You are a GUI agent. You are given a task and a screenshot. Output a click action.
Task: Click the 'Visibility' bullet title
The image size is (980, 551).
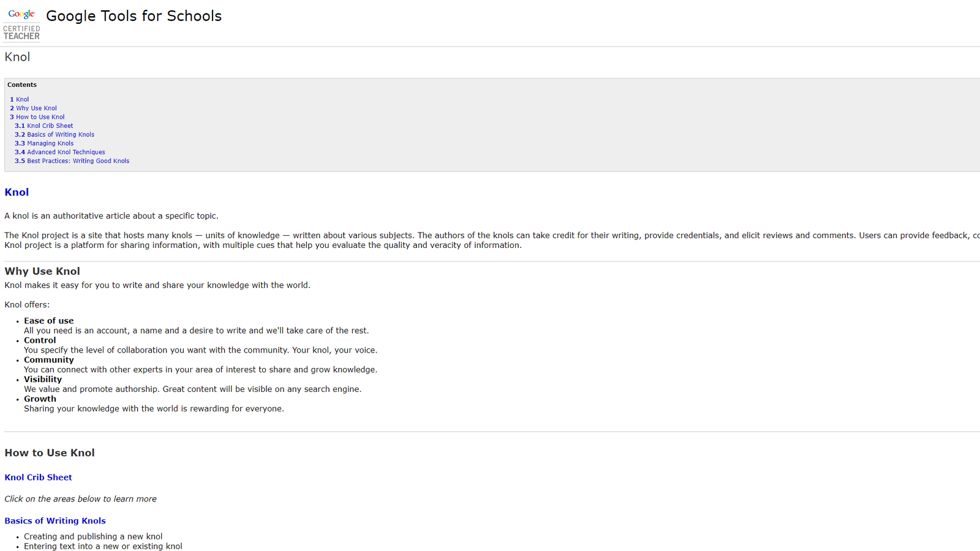point(43,380)
